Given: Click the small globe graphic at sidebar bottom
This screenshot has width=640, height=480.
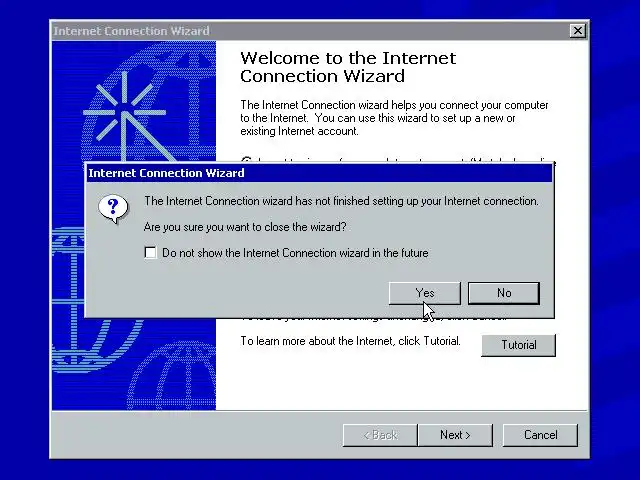Looking at the screenshot, I should click(171, 376).
